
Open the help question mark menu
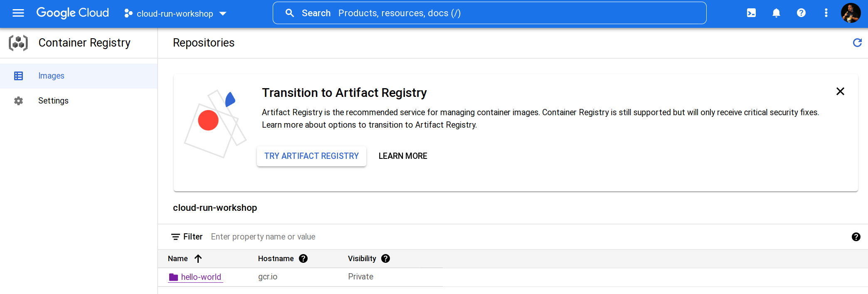(x=801, y=13)
